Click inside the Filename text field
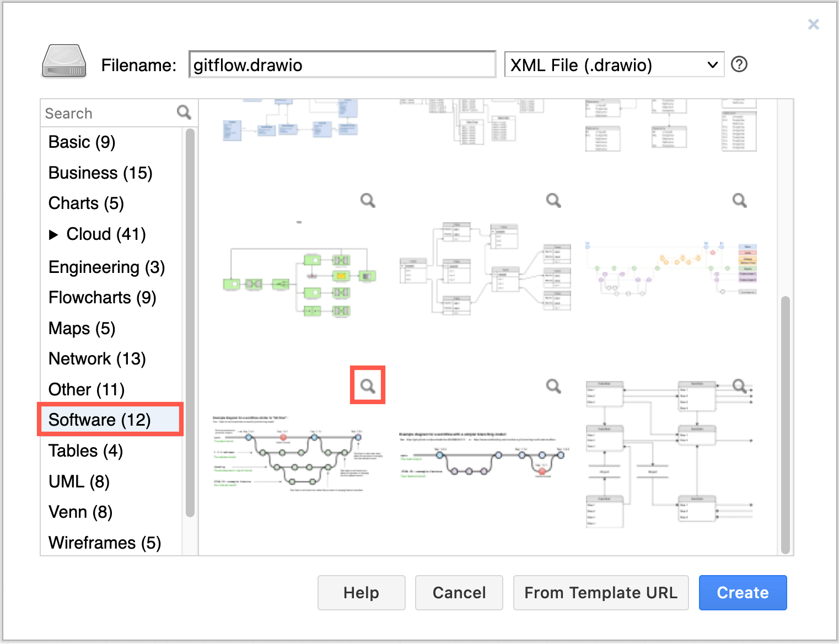 click(x=342, y=65)
